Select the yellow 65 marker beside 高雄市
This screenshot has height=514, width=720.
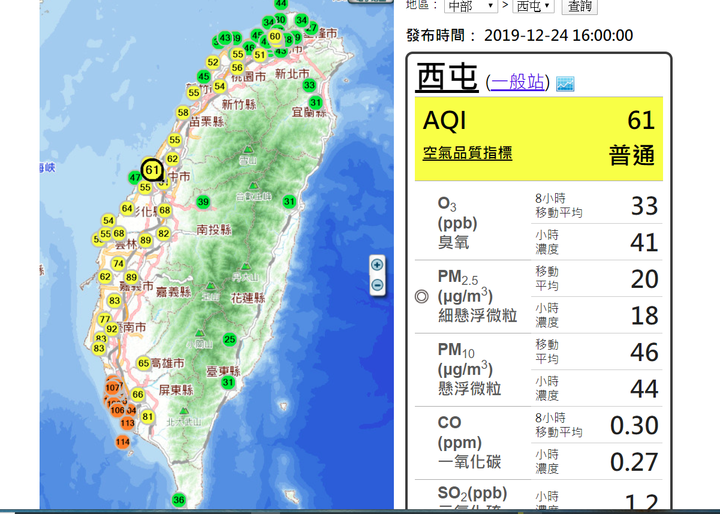143,363
